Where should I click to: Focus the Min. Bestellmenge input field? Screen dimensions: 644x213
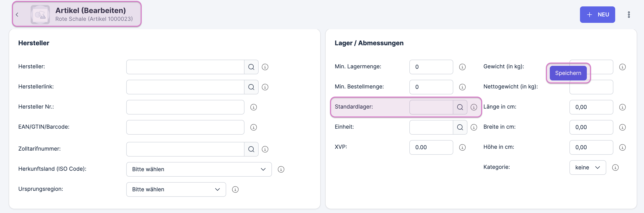pos(431,87)
